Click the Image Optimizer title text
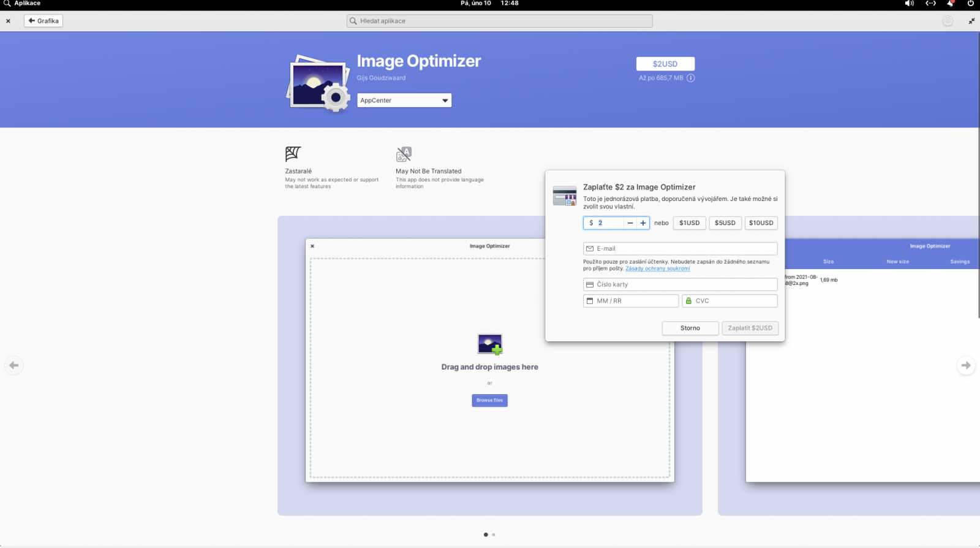Viewport: 980px width, 548px height. (419, 61)
